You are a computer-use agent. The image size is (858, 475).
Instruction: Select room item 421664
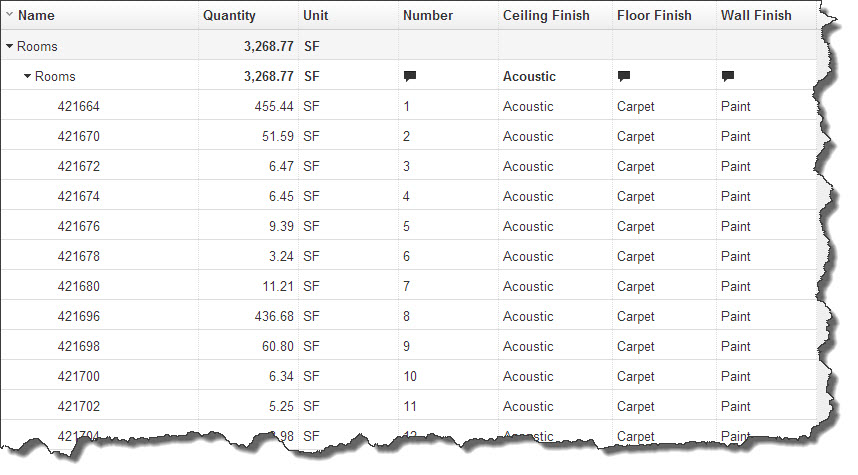[x=79, y=106]
